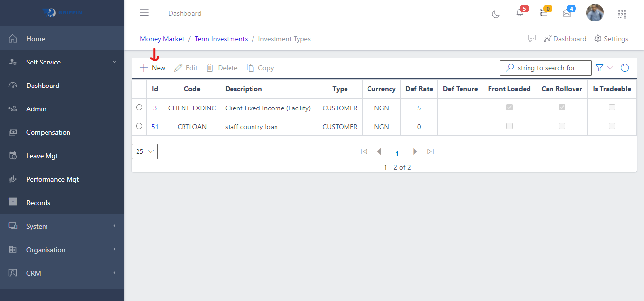The width and height of the screenshot is (644, 301).
Task: Create a record with the New button
Action: click(x=152, y=67)
